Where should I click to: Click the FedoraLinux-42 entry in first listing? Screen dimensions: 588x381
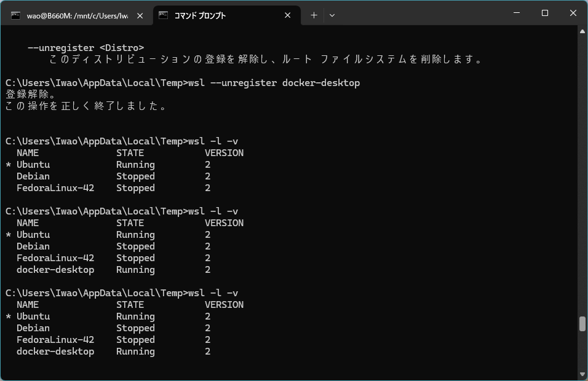[x=55, y=188]
